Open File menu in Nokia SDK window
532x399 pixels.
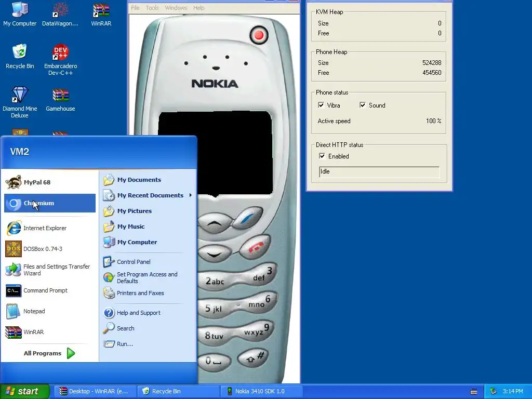[x=135, y=8]
